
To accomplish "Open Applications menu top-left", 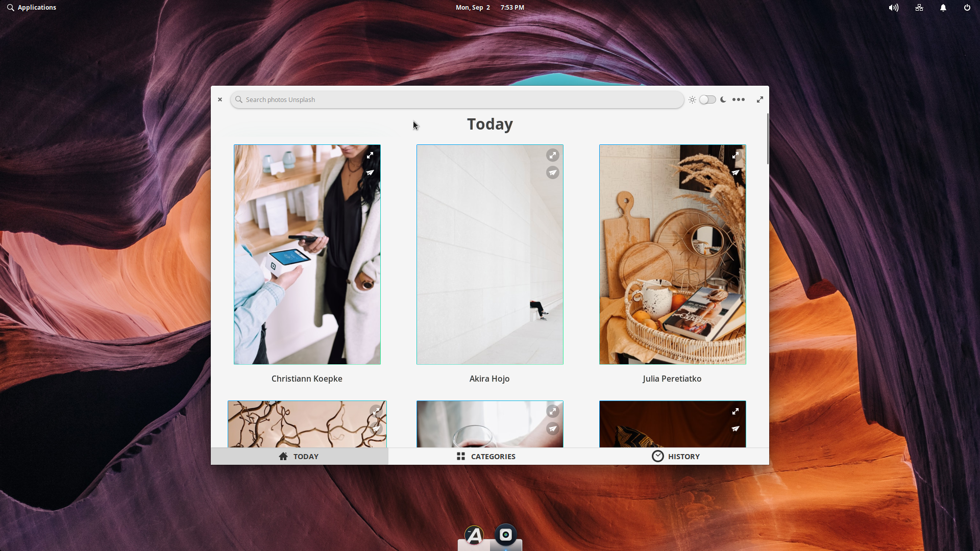I will click(x=31, y=8).
